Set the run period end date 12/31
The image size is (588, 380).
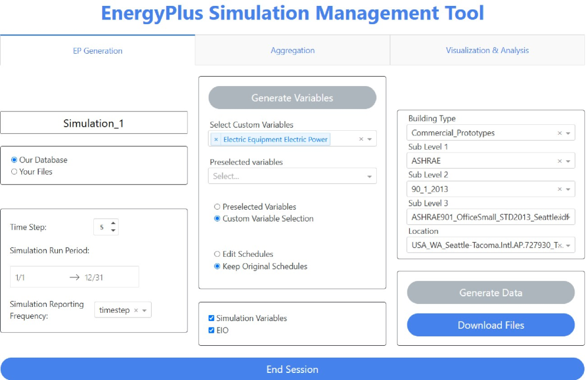(94, 277)
